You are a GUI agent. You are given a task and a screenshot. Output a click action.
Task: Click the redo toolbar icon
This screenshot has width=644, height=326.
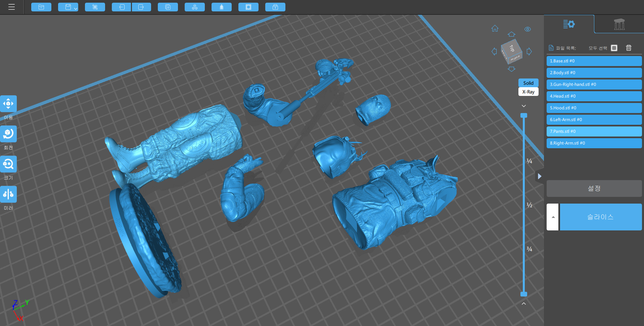(x=141, y=7)
